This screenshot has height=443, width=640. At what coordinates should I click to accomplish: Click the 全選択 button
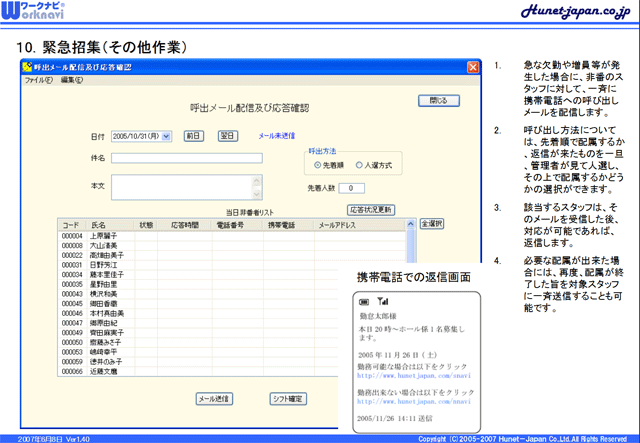pyautogui.click(x=432, y=224)
